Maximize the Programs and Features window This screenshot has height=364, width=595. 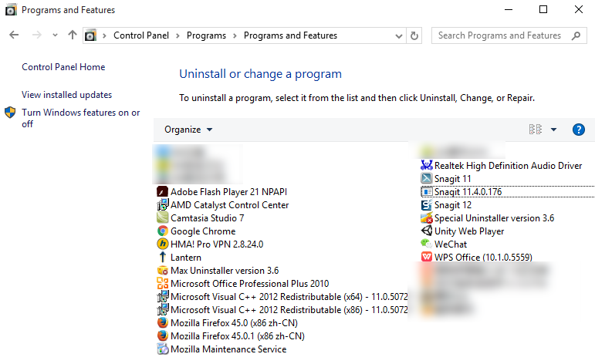(543, 9)
